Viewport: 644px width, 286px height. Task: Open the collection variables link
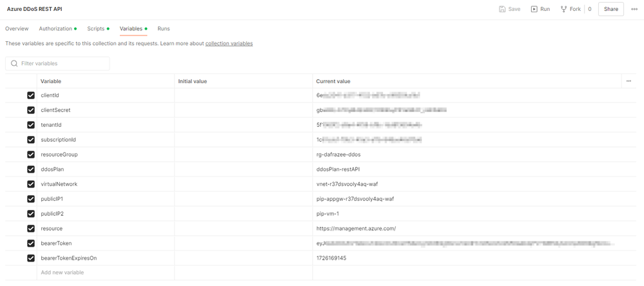(229, 43)
